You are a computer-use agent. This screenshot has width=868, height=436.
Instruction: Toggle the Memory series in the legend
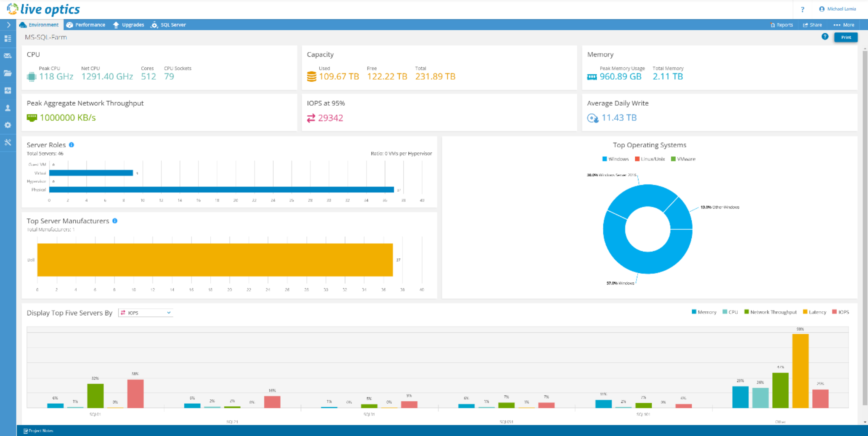[704, 312]
